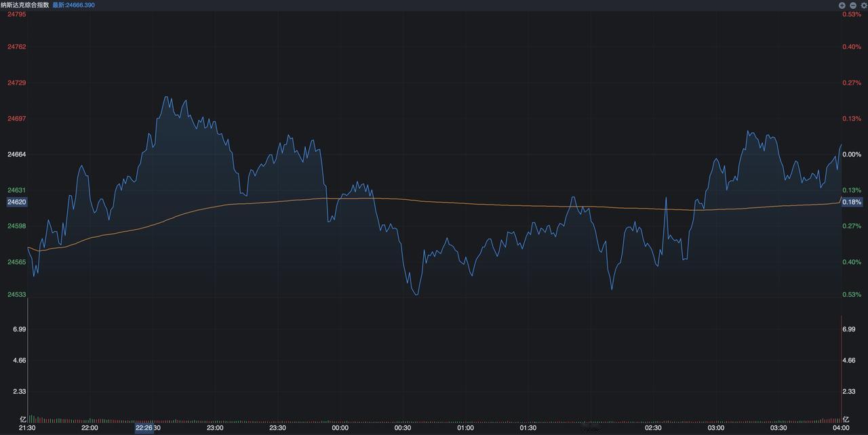Select the 24631 price axis label
This screenshot has height=435, width=868.
[x=17, y=190]
